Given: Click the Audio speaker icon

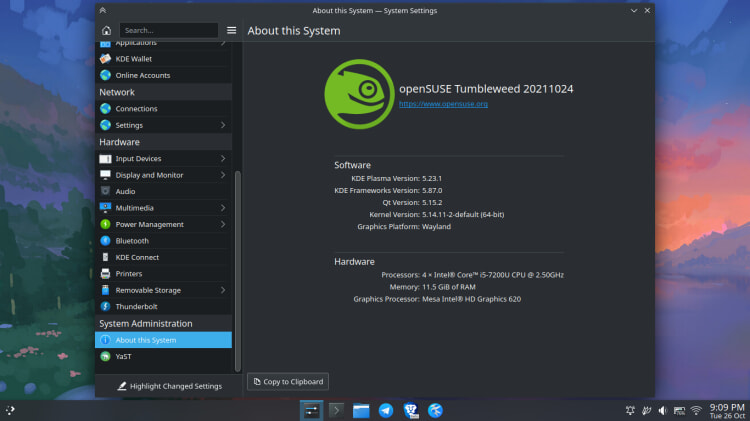Looking at the screenshot, I should 105,191.
